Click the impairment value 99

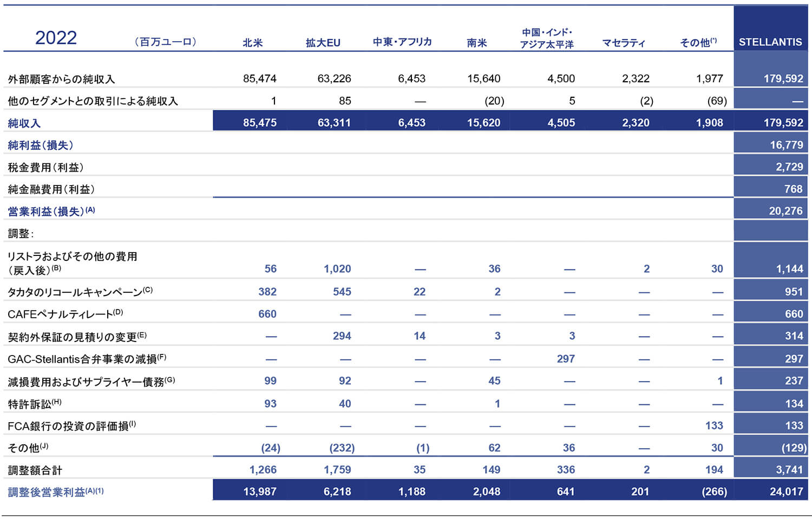[x=270, y=380]
